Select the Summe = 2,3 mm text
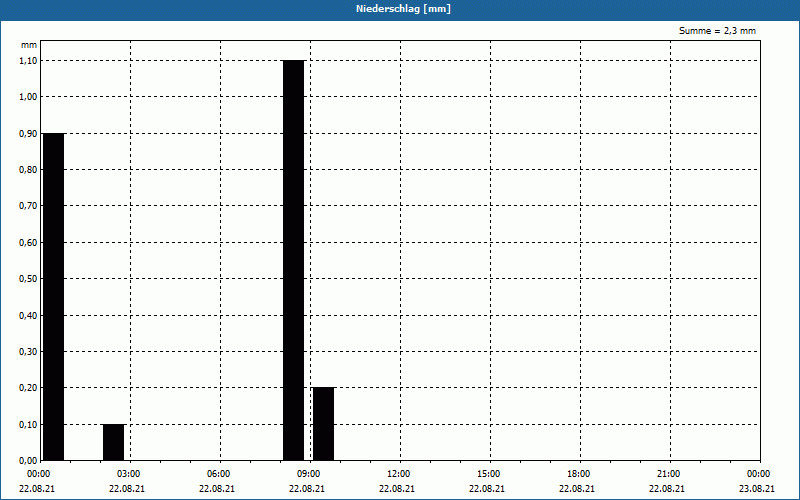The image size is (800, 500). coord(717,31)
